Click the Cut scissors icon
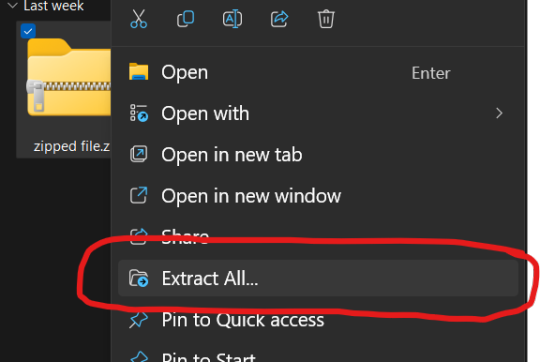This screenshot has height=362, width=540. [x=139, y=19]
